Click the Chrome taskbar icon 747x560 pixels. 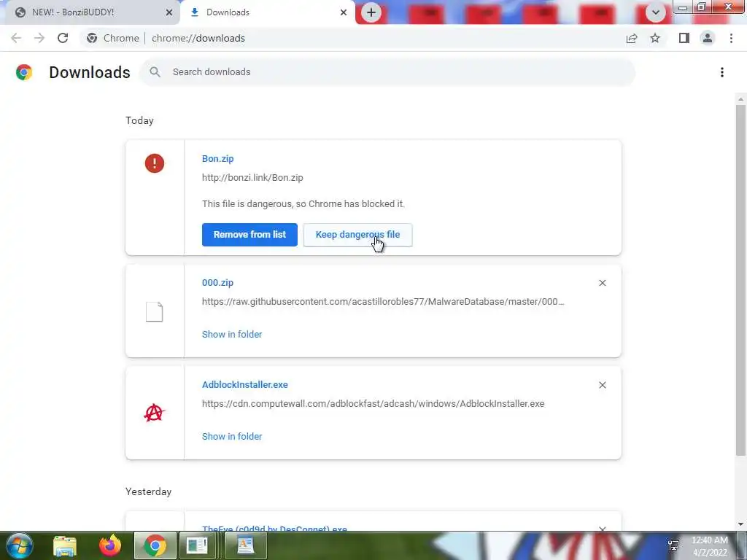155,545
